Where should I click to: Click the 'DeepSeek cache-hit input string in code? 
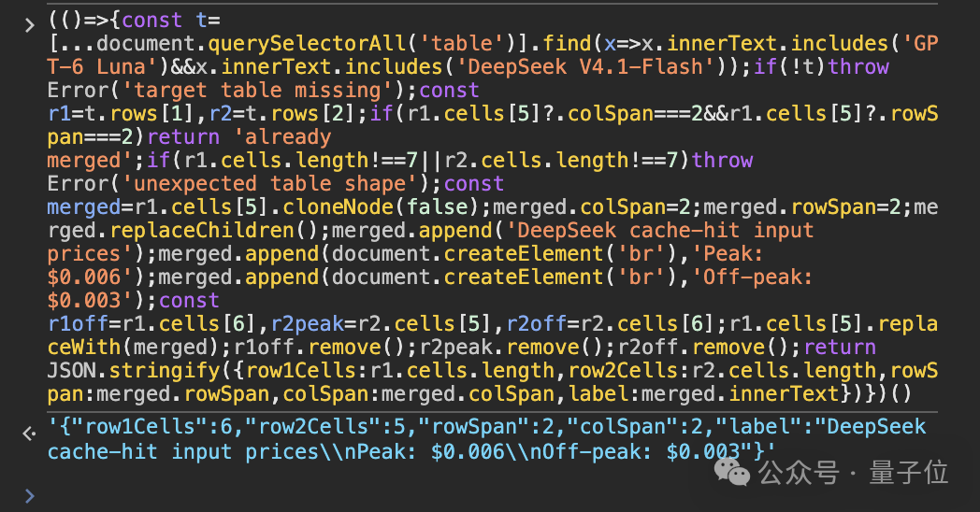click(659, 231)
